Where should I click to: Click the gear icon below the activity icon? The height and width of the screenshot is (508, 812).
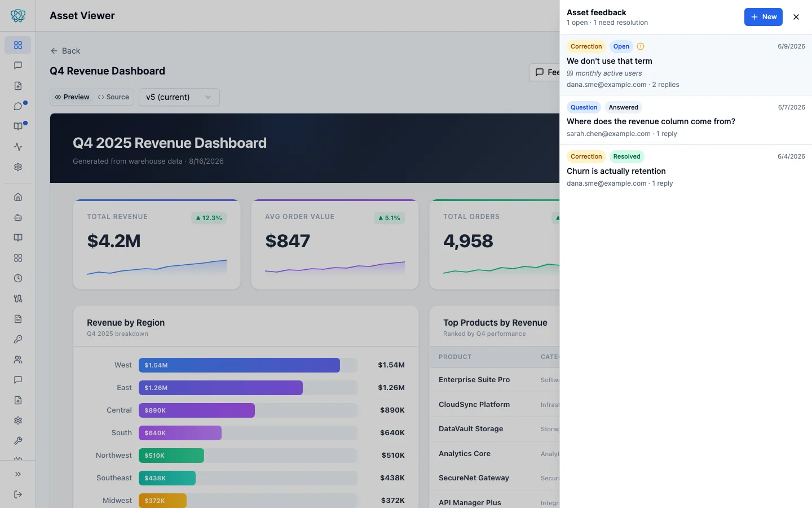coord(18,167)
